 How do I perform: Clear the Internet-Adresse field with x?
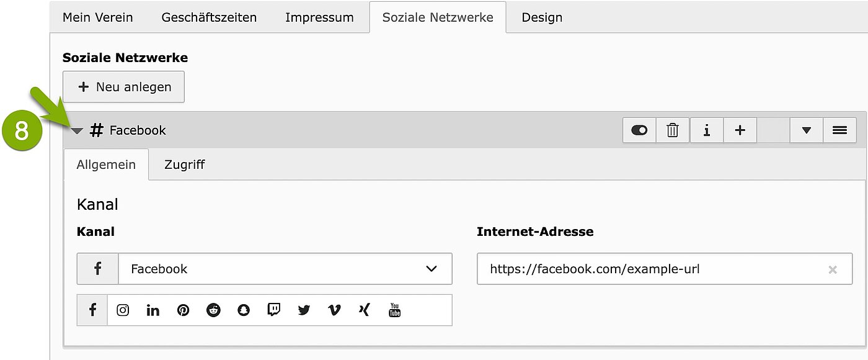pyautogui.click(x=833, y=269)
